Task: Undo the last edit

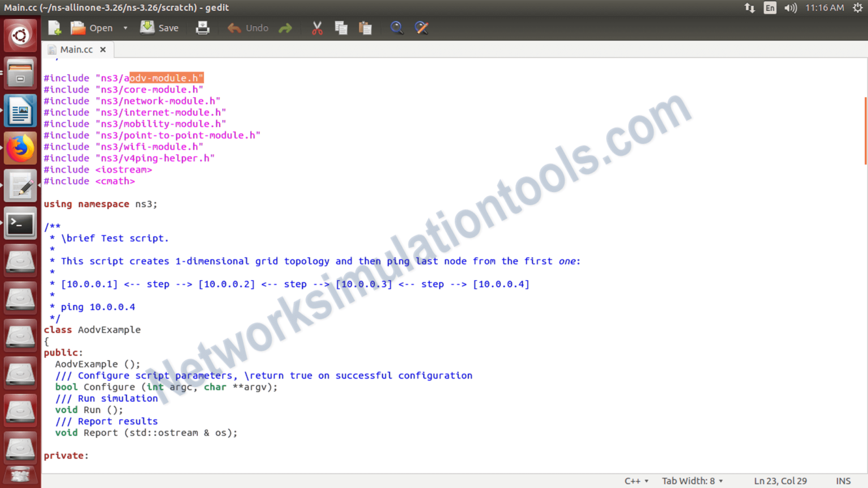Action: point(247,28)
